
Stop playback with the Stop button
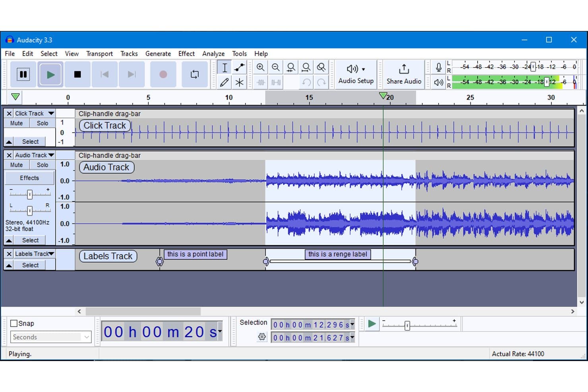coord(77,74)
